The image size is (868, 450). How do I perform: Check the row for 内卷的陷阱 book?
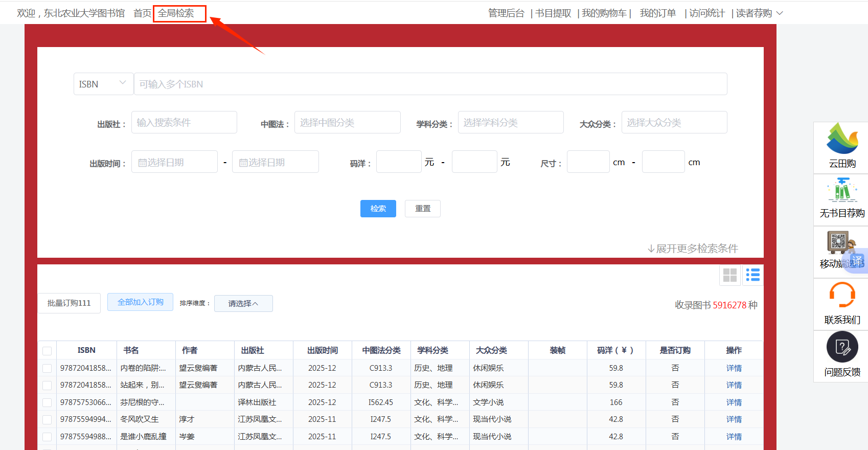point(47,368)
